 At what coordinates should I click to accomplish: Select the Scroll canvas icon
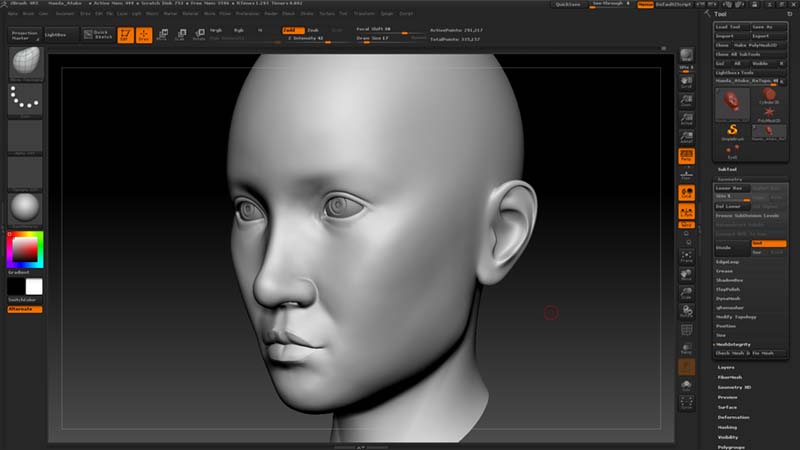click(686, 82)
